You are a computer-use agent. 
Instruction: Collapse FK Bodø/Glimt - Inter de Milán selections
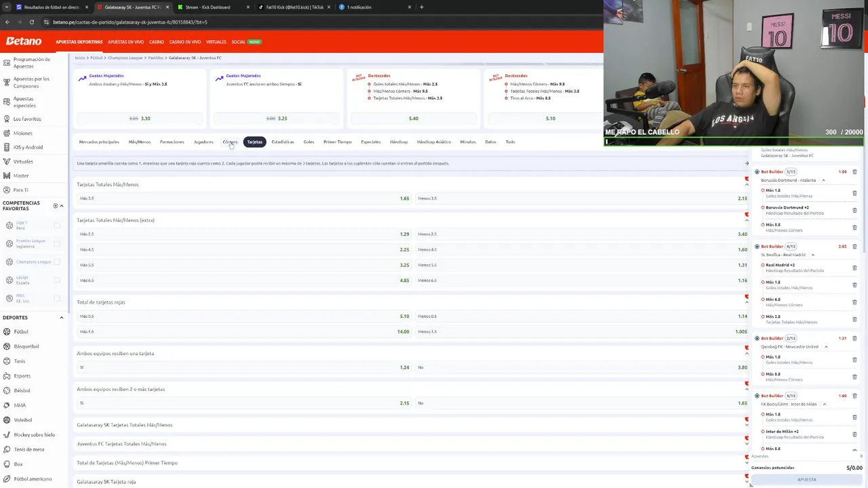[824, 404]
